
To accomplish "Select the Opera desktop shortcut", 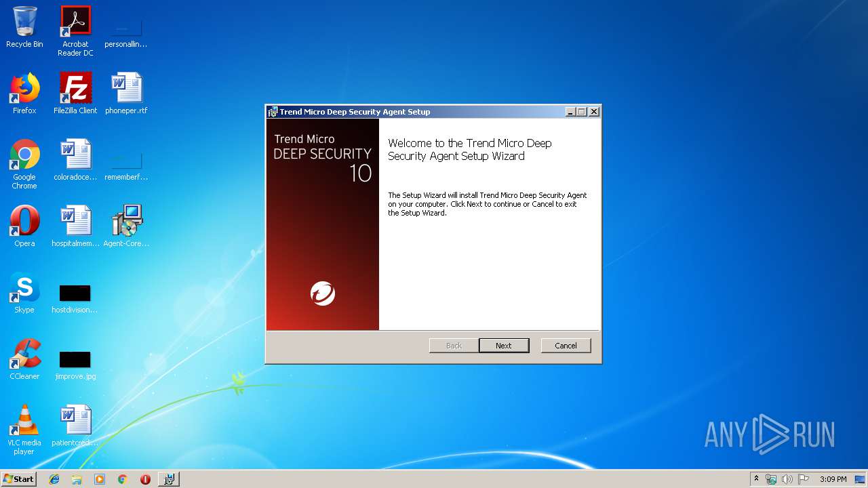I will 24,226.
